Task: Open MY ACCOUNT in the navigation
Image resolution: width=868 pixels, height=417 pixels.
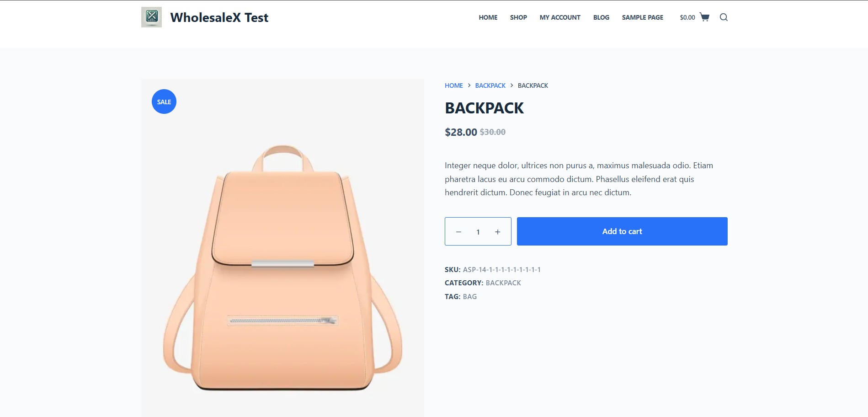Action: 560,17
